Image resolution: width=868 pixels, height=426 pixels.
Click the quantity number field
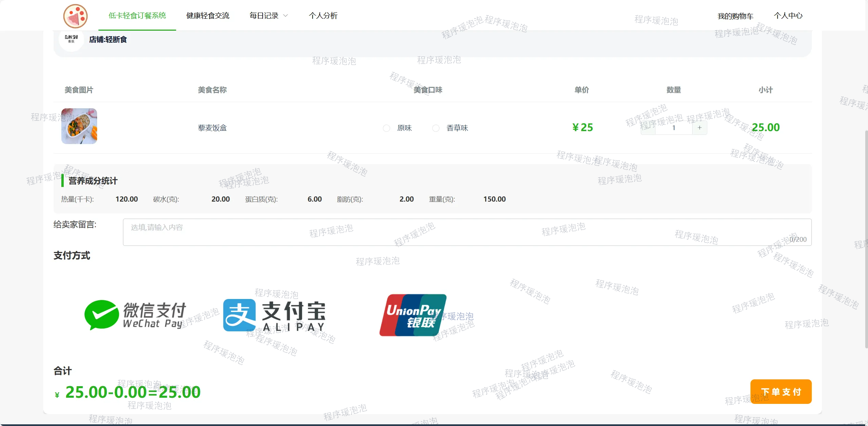pyautogui.click(x=673, y=128)
